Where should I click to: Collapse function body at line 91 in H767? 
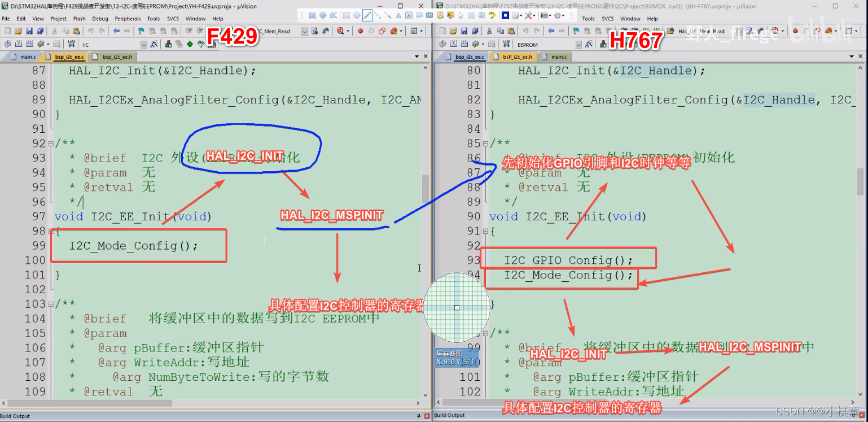pos(486,231)
